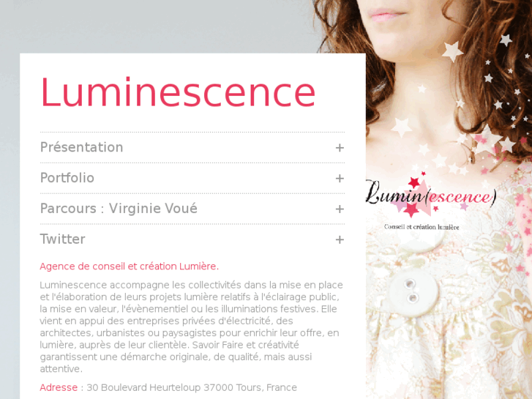Click the description paragraph about Luminescence
This screenshot has height=399, width=532.
pyautogui.click(x=191, y=327)
